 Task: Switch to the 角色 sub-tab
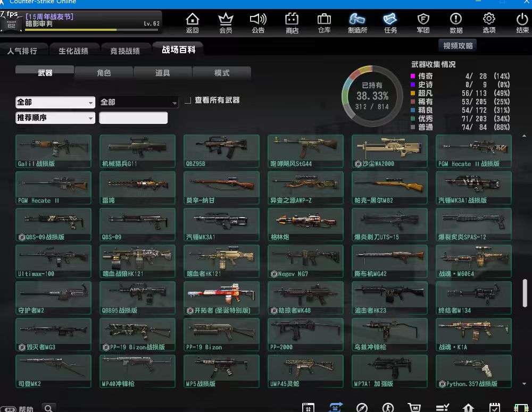[104, 73]
